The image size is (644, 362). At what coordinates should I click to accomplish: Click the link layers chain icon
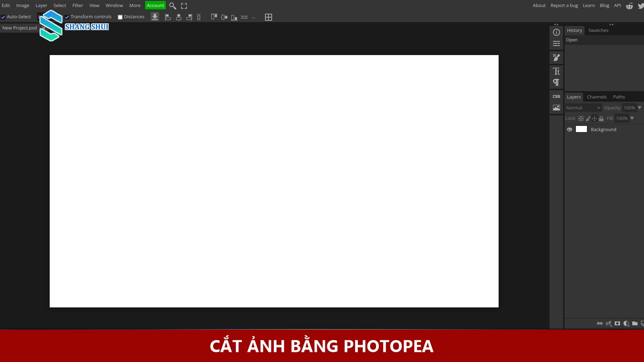tap(600, 323)
